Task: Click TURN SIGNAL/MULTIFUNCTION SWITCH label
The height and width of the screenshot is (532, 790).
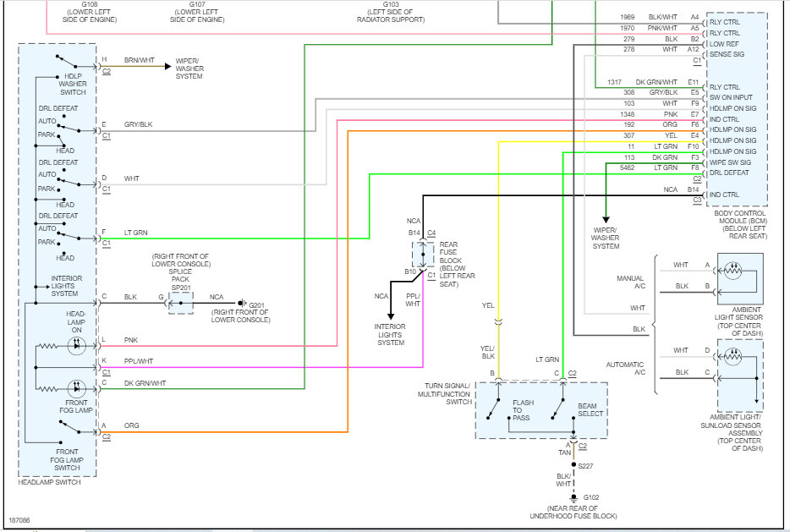Action: 444,394
